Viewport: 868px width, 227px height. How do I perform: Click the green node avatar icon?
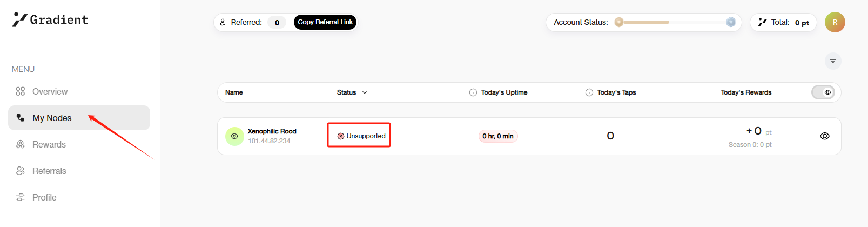[234, 136]
